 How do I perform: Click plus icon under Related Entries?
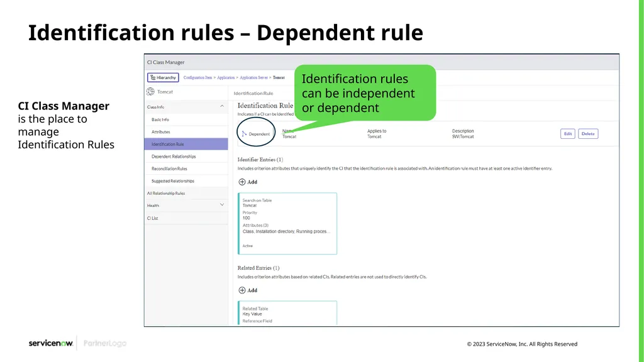tap(242, 290)
